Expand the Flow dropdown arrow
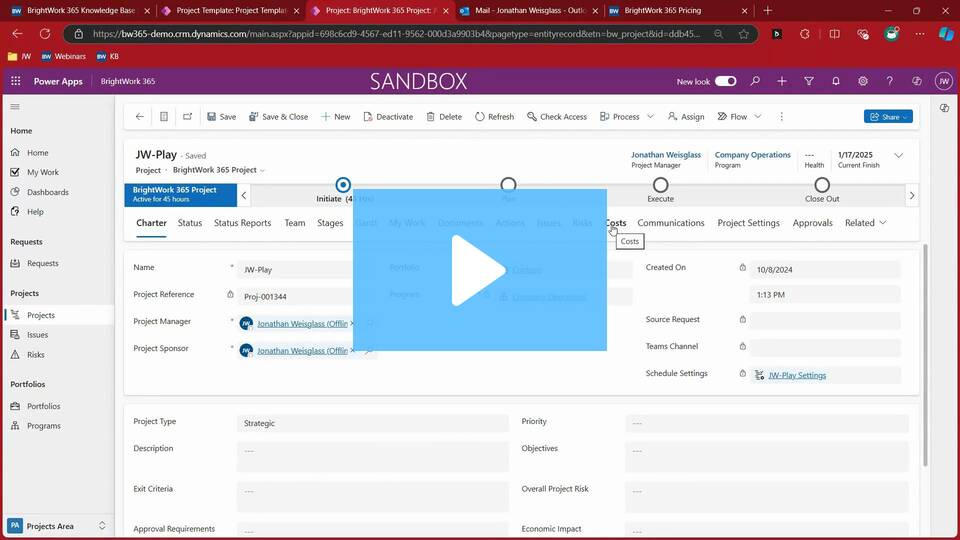The image size is (960, 540). [757, 116]
